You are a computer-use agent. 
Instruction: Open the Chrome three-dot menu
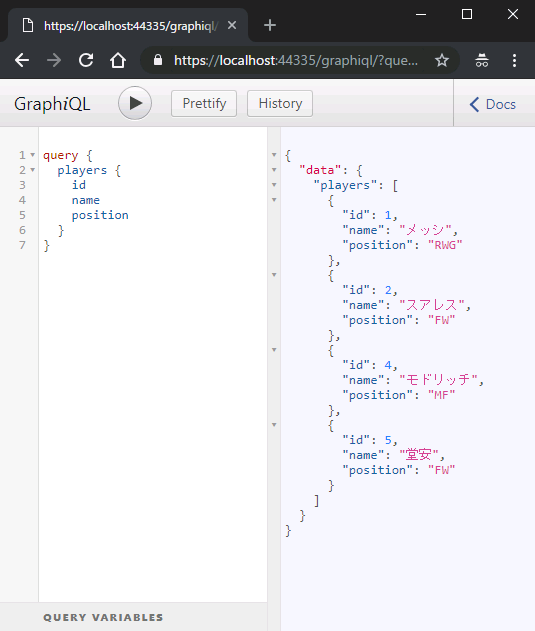tap(514, 60)
